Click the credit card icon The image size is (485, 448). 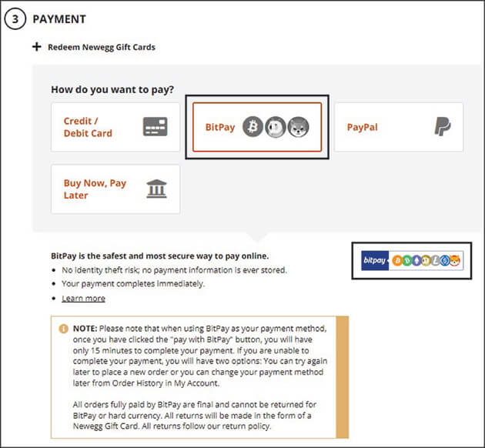(155, 127)
